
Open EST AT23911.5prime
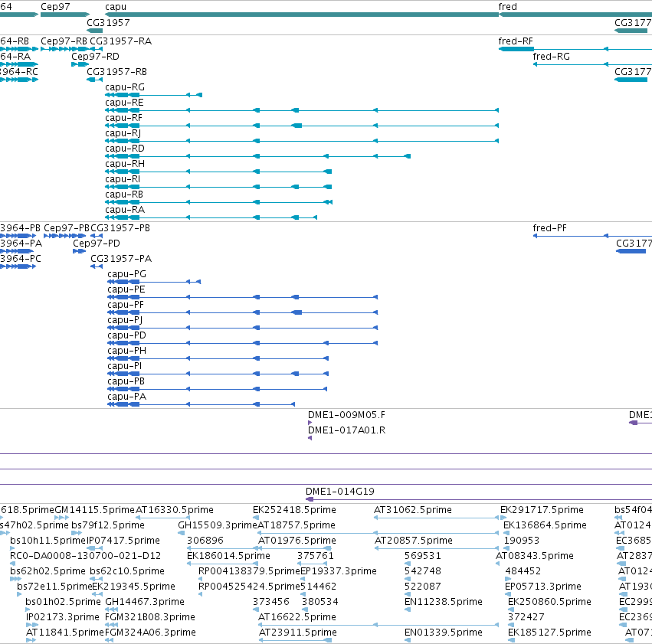298,633
